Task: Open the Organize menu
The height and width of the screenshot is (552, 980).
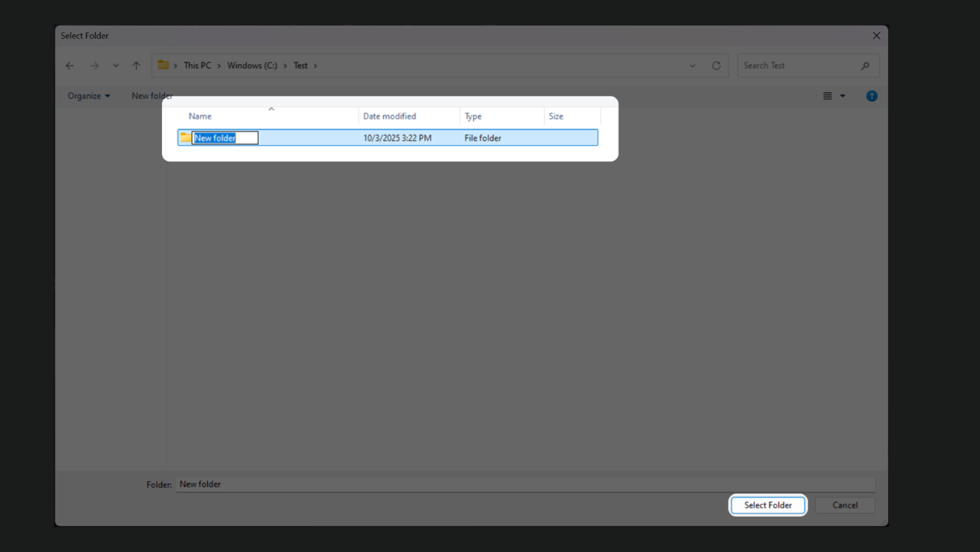Action: click(x=88, y=96)
